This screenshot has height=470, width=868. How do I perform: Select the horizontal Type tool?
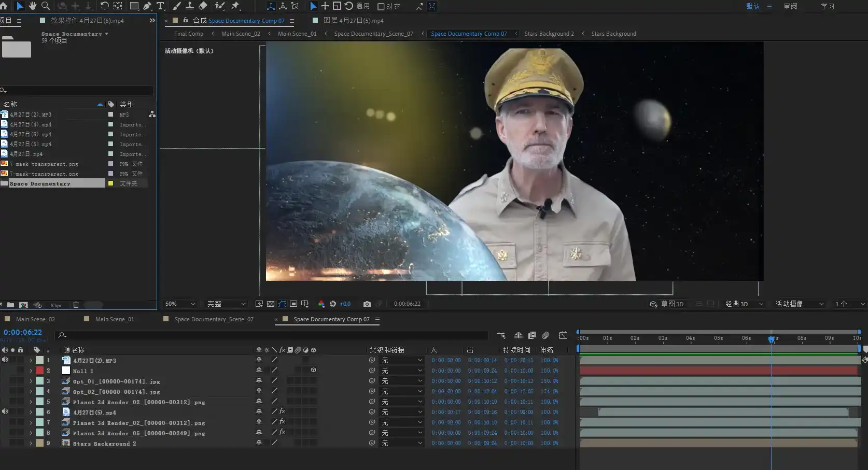pyautogui.click(x=160, y=6)
